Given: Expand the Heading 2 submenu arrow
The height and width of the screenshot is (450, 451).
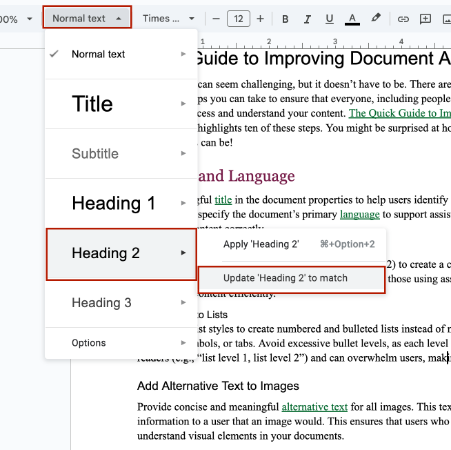Looking at the screenshot, I should (x=183, y=253).
